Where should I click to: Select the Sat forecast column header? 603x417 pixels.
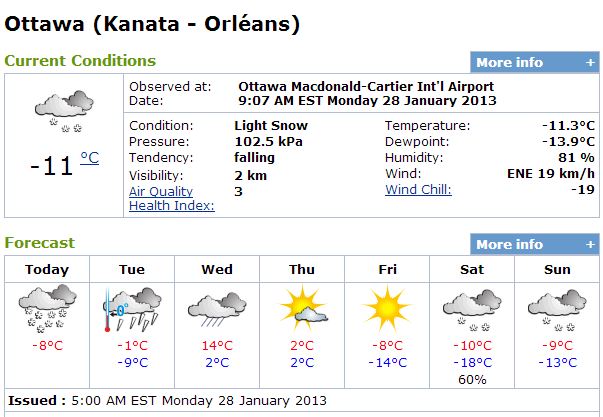point(472,269)
